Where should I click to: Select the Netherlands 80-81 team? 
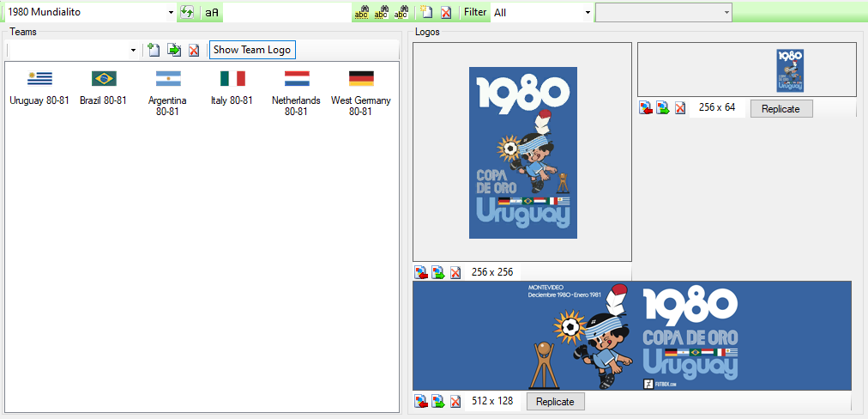click(296, 93)
